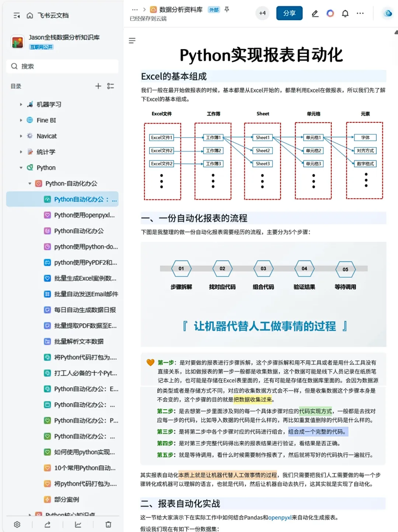
Task: Click the 5-step workflow image
Action: coord(263,294)
